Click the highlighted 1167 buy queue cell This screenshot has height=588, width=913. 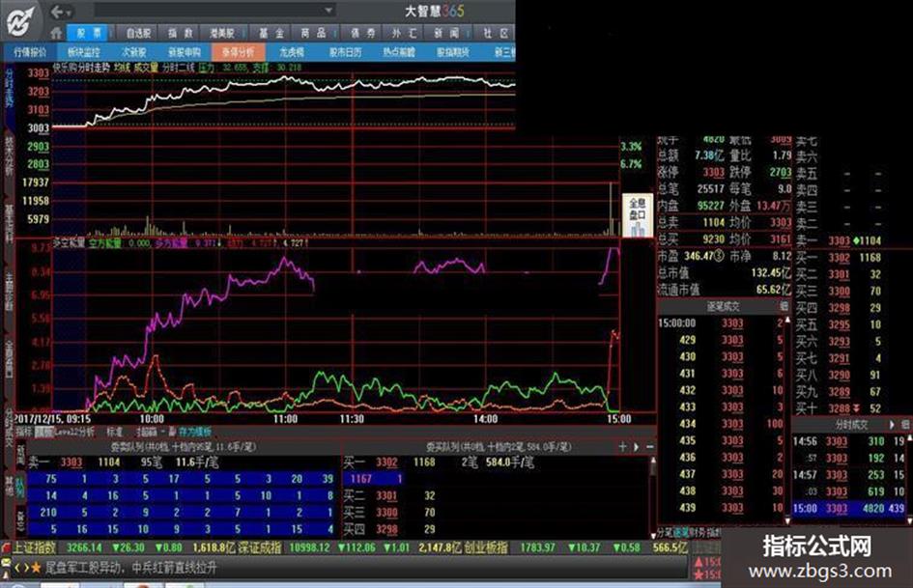coord(375,479)
